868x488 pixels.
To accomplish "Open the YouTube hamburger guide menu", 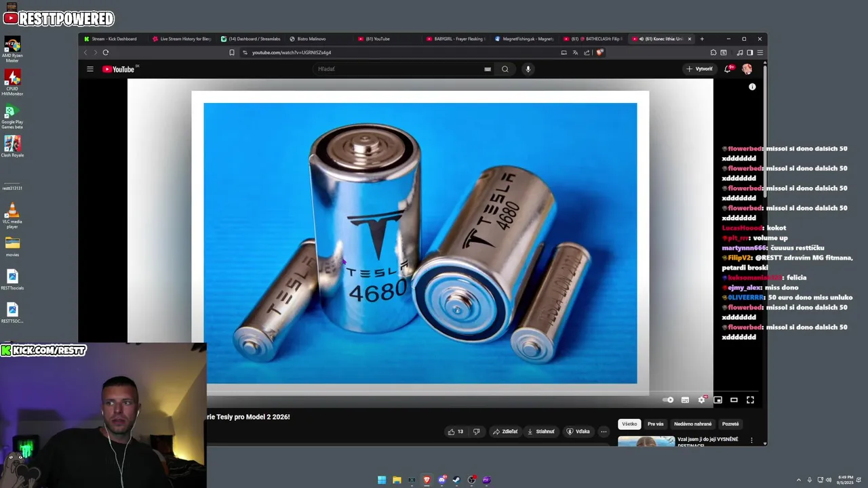I will pos(90,69).
